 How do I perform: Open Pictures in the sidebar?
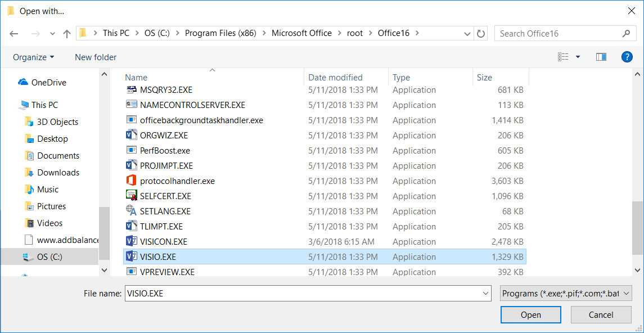pyautogui.click(x=45, y=206)
